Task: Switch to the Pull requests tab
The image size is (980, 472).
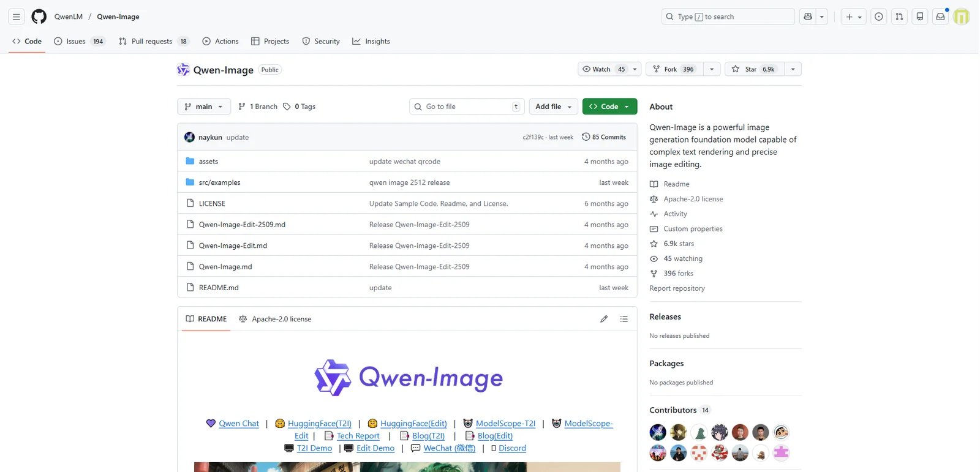Action: [x=153, y=42]
